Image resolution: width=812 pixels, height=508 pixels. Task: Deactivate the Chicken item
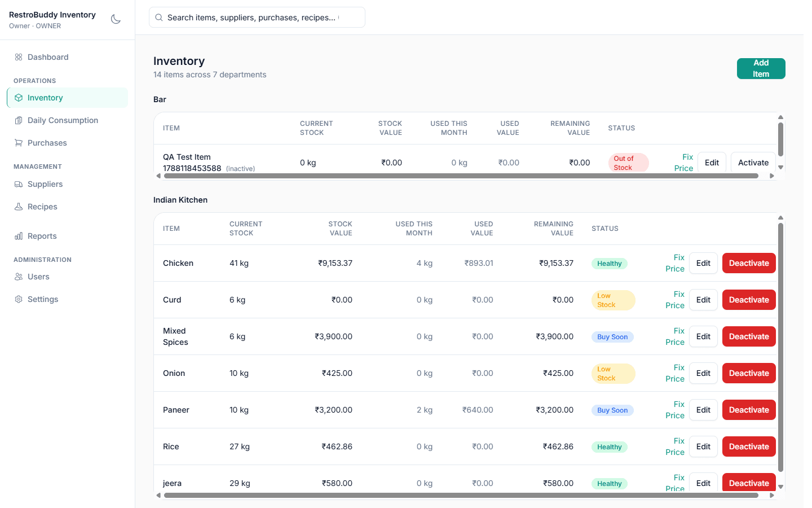tap(749, 263)
